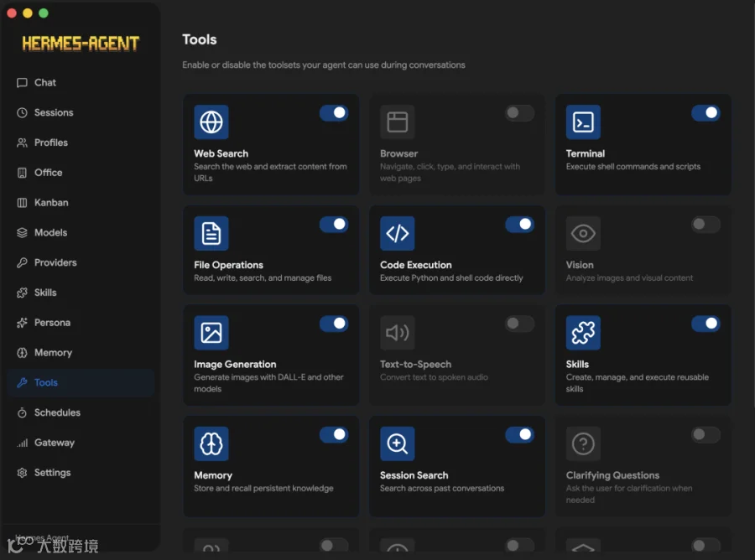This screenshot has height=560, width=755.
Task: Click the Providers key icon in sidebar
Action: click(22, 262)
